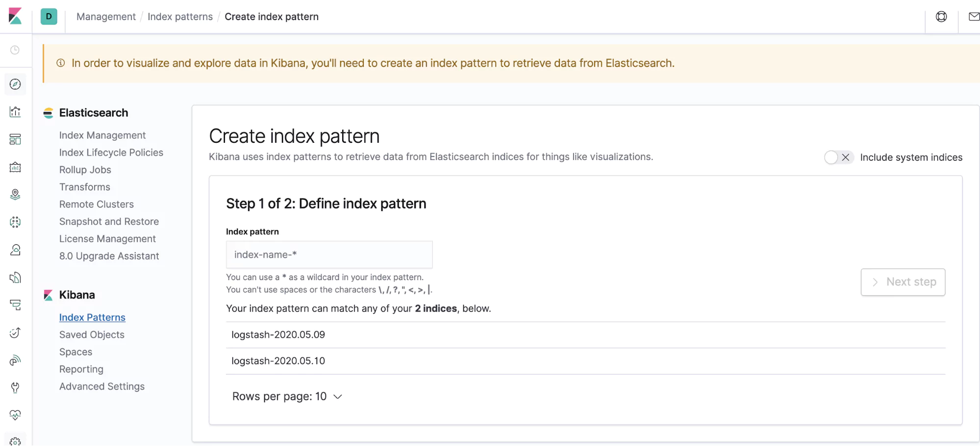This screenshot has width=980, height=446.
Task: Go to Index patterns breadcrumb
Action: (x=180, y=17)
